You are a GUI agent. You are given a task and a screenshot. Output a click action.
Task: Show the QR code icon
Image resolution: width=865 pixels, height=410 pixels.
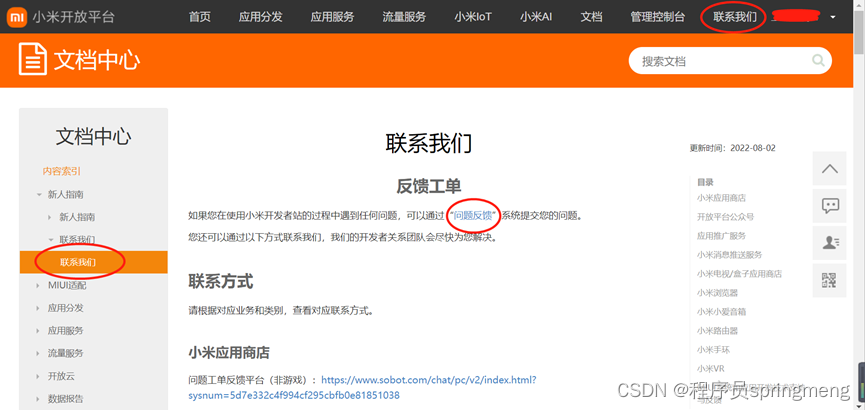[x=829, y=281]
